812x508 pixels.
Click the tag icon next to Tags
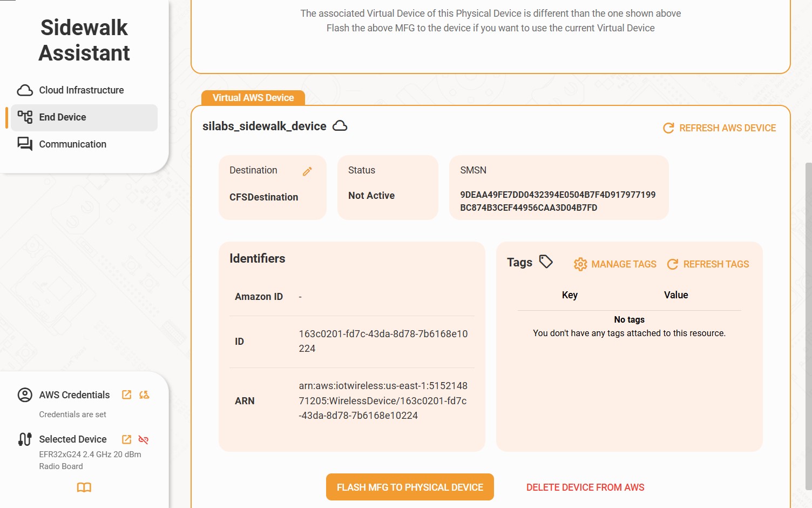[x=546, y=262]
